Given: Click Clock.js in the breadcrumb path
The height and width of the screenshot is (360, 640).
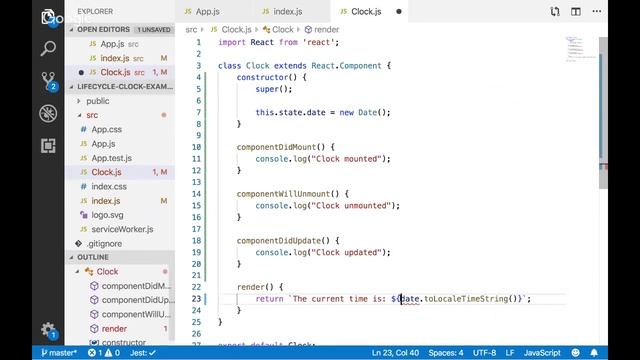Looking at the screenshot, I should (x=236, y=29).
